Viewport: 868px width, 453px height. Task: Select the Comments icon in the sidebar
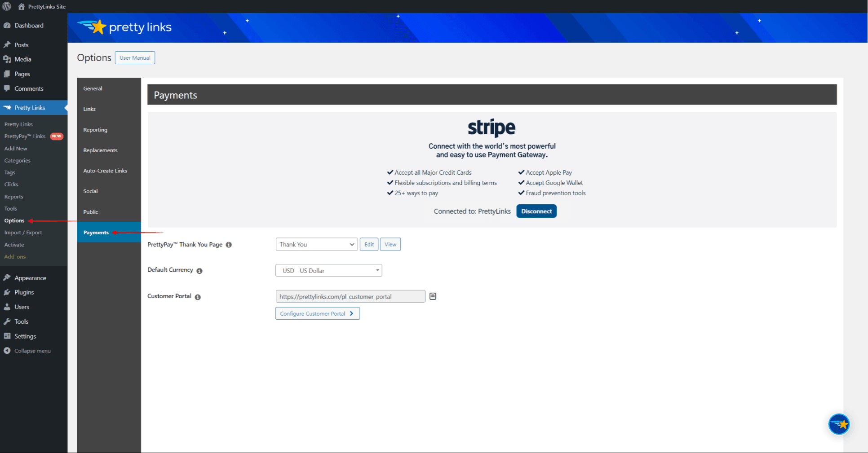(7, 88)
